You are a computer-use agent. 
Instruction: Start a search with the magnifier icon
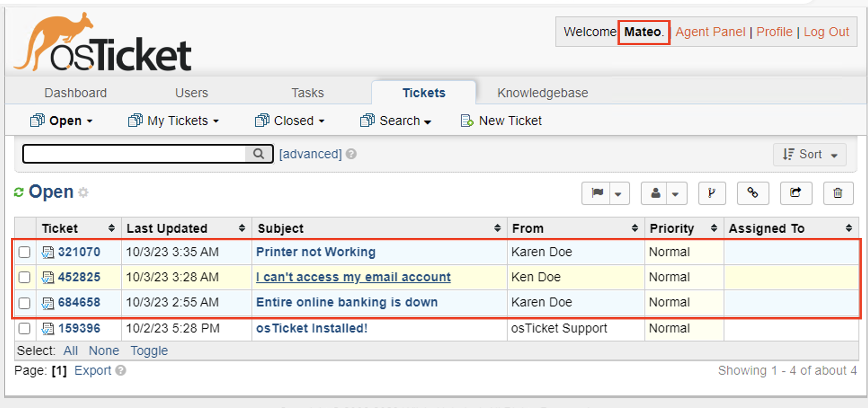click(x=259, y=153)
